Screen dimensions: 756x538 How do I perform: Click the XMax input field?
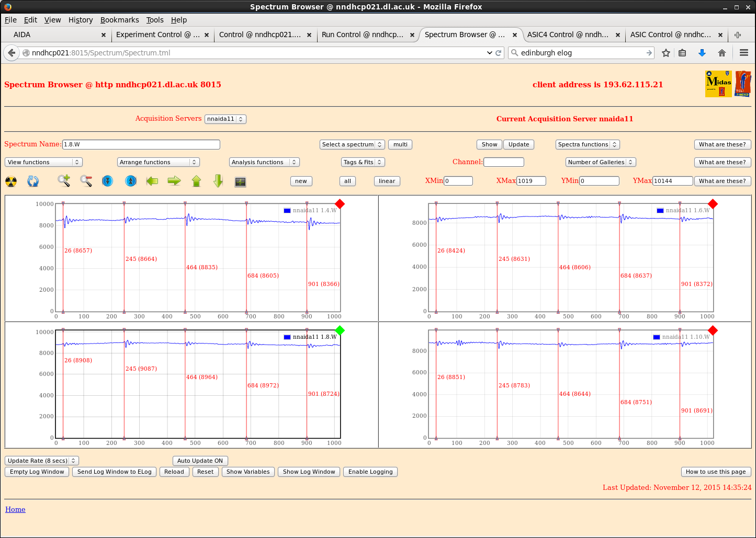click(x=532, y=181)
